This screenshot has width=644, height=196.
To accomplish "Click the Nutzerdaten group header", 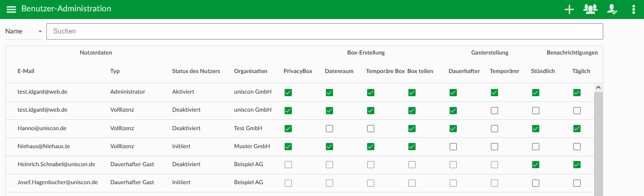I will (96, 52).
